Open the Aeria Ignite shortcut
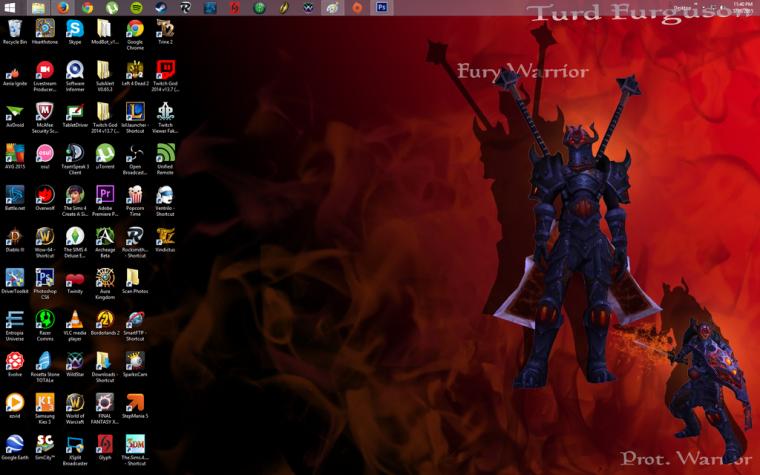The width and height of the screenshot is (760, 475). click(x=15, y=74)
